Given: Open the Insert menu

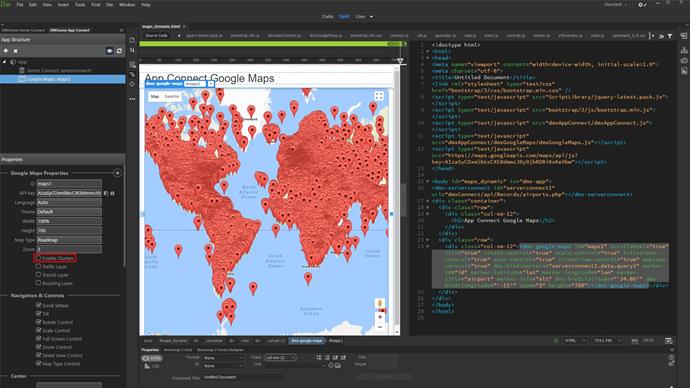Looking at the screenshot, I should pyautogui.click(x=63, y=4).
